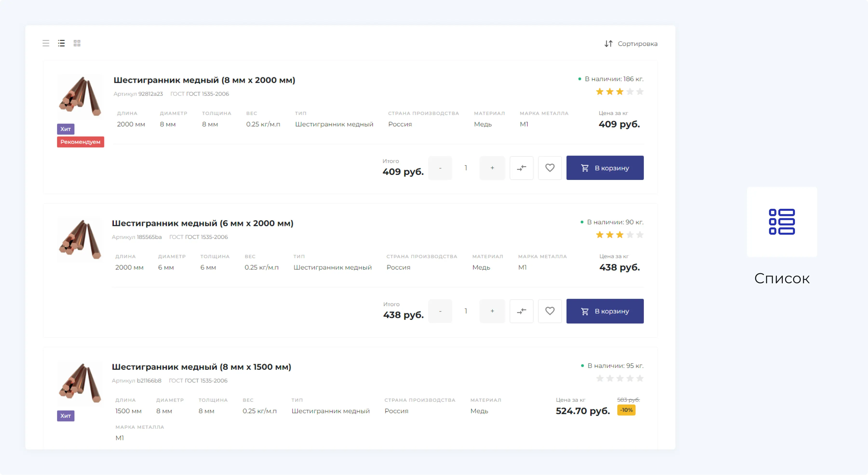The width and height of the screenshot is (868, 475).
Task: Increase quantity of the 438 руб. item
Action: tap(492, 311)
